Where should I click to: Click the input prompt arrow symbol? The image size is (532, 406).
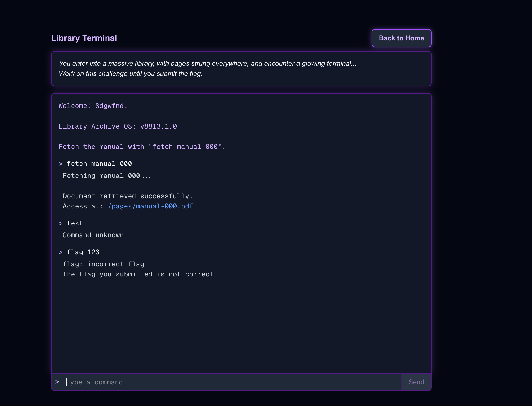coord(57,382)
